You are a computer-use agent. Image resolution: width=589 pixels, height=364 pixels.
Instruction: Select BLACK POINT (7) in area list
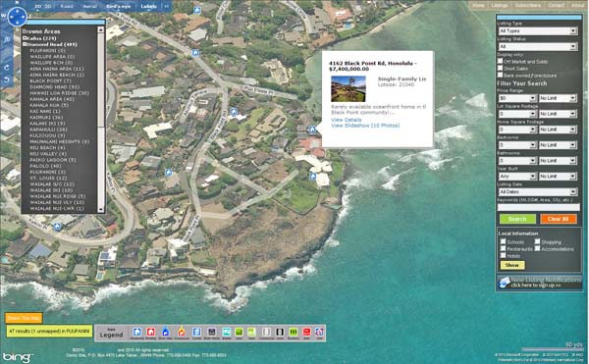coord(50,80)
